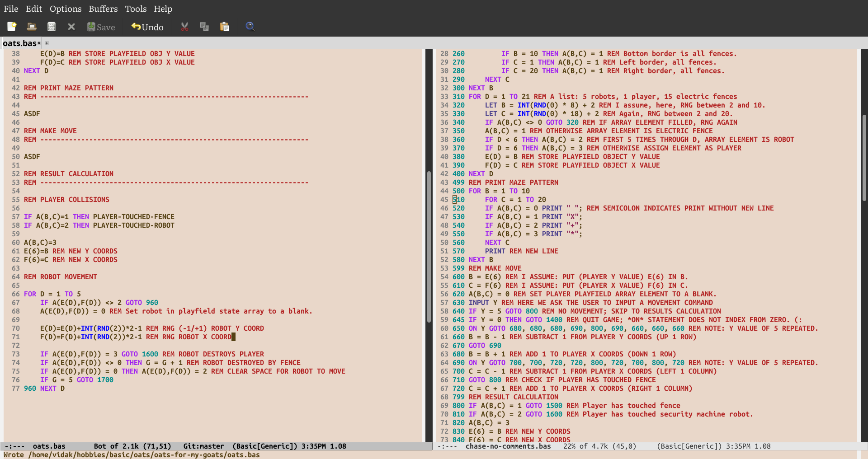Select the oats.bas tab

click(x=19, y=43)
